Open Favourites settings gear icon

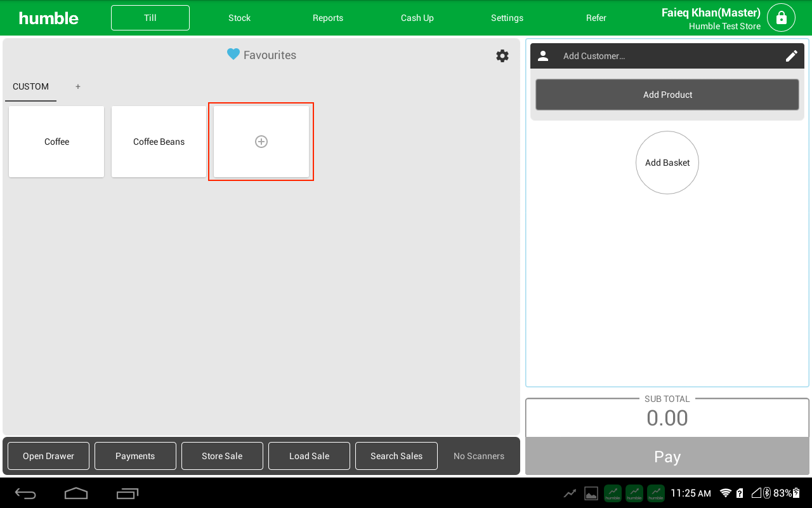502,56
